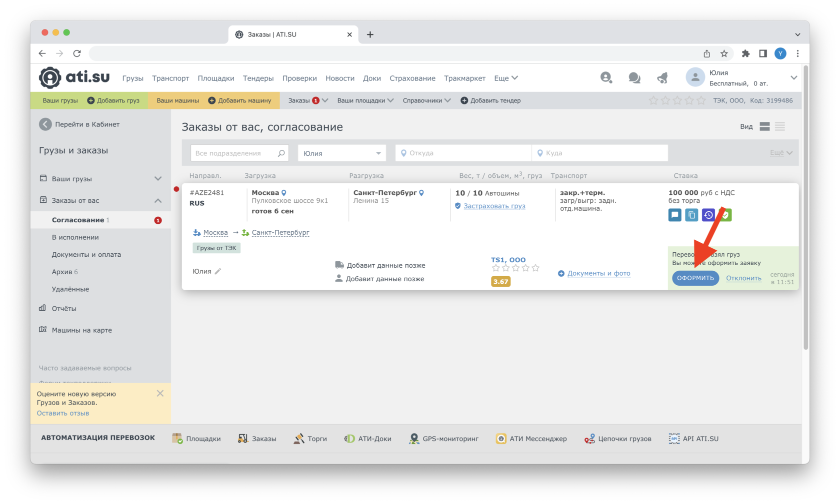Viewport: 840px width, 504px height.
Task: Click the search magnifier in the departments field
Action: tap(281, 153)
